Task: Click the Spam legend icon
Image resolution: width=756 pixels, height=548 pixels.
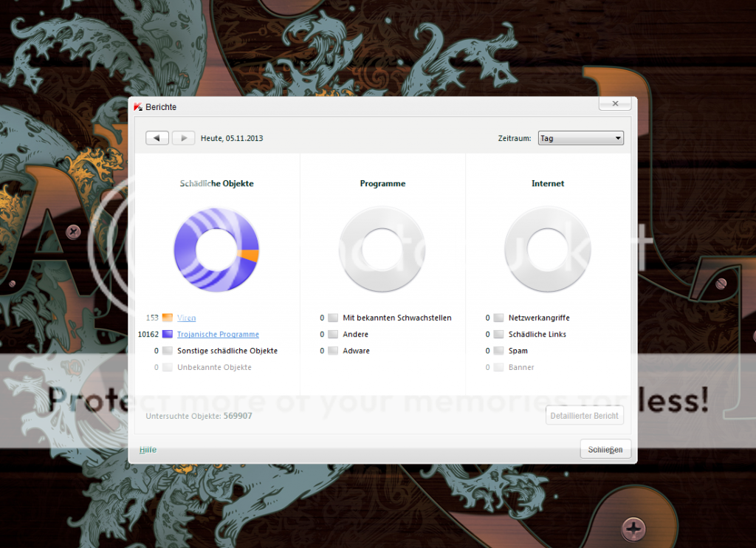Action: click(498, 351)
